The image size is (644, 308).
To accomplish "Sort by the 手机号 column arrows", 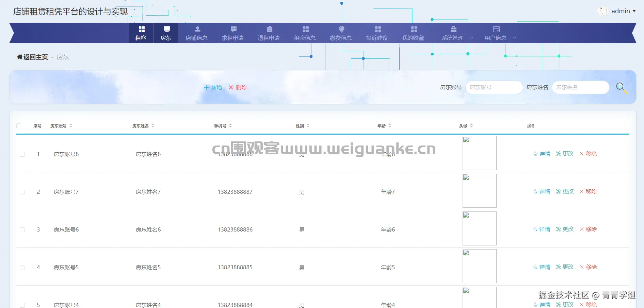I will (x=230, y=126).
